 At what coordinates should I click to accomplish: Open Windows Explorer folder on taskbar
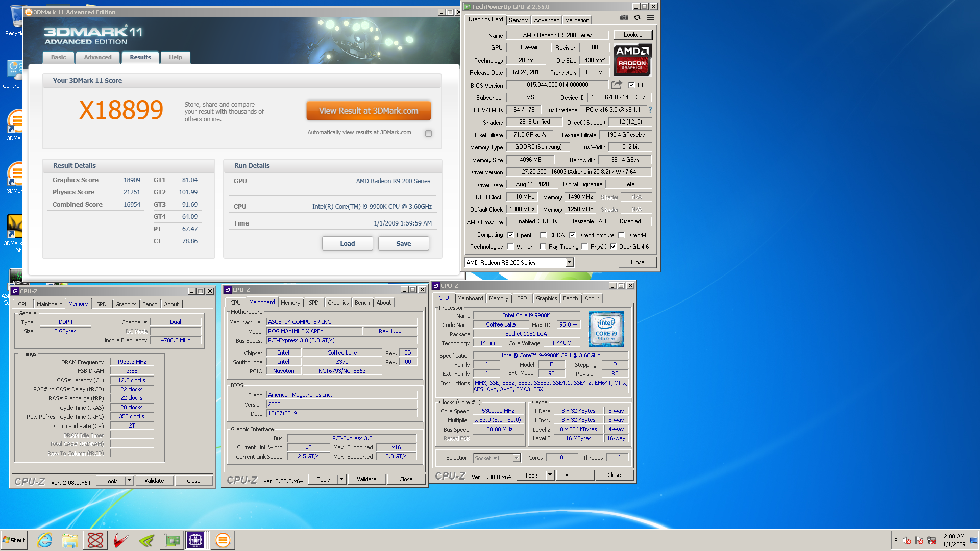[x=70, y=540]
